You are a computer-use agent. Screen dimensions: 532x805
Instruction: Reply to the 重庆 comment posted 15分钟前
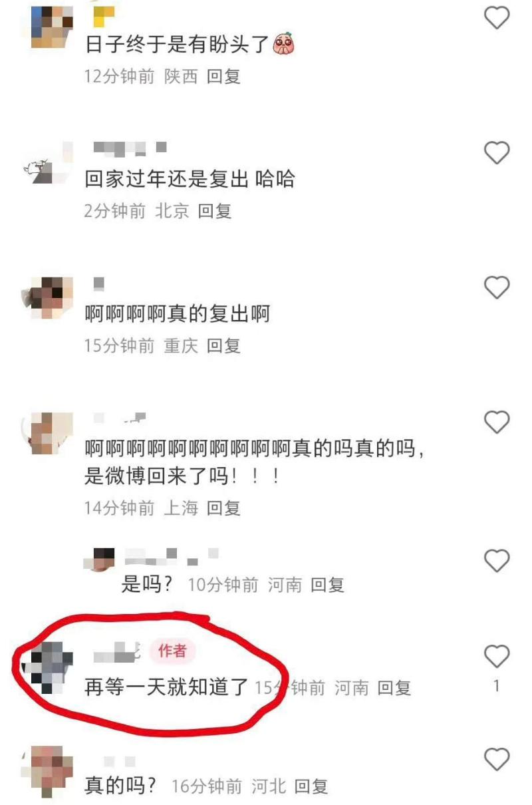pos(223,346)
